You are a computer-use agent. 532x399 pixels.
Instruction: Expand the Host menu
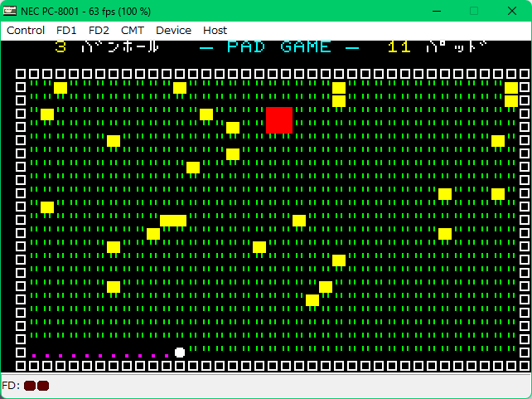point(215,30)
